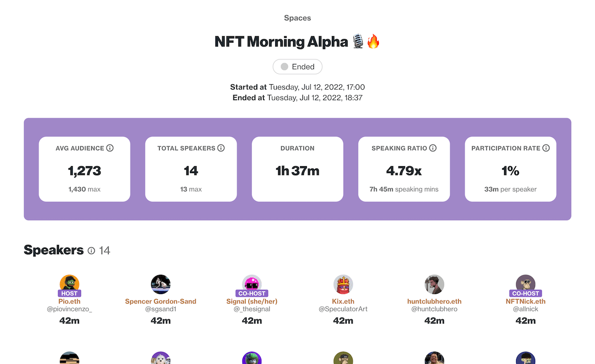Image resolution: width=595 pixels, height=364 pixels.
Task: Click Kix.eth's crowned avatar
Action: 343,284
